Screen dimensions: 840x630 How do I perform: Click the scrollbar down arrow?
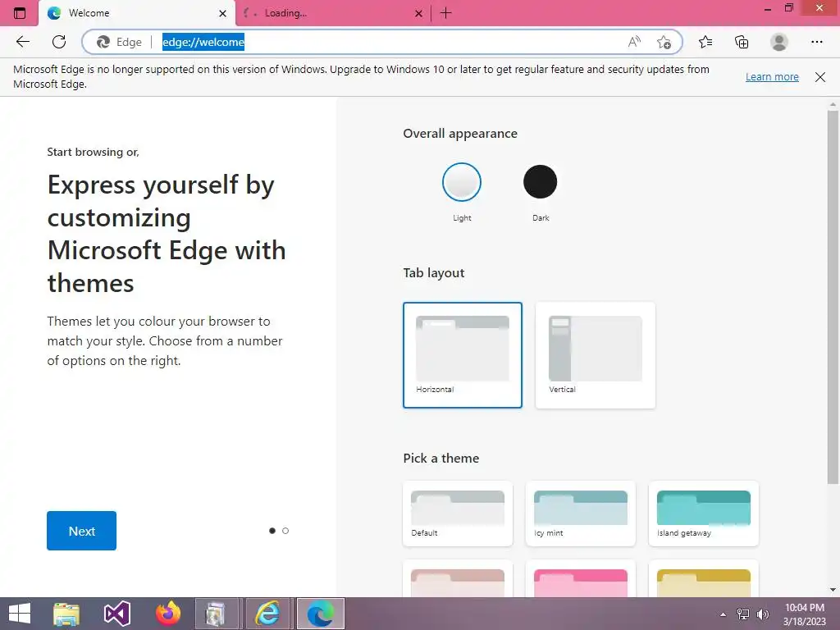pos(833,591)
